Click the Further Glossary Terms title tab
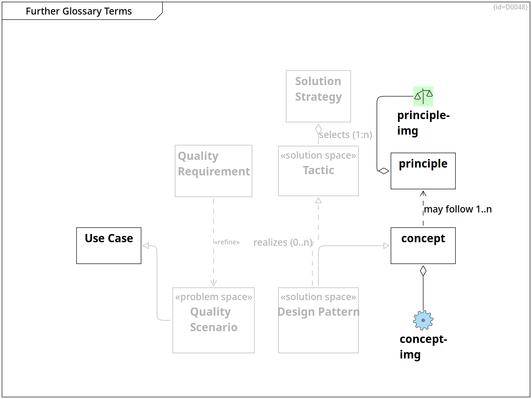532x399 pixels. 79,11
